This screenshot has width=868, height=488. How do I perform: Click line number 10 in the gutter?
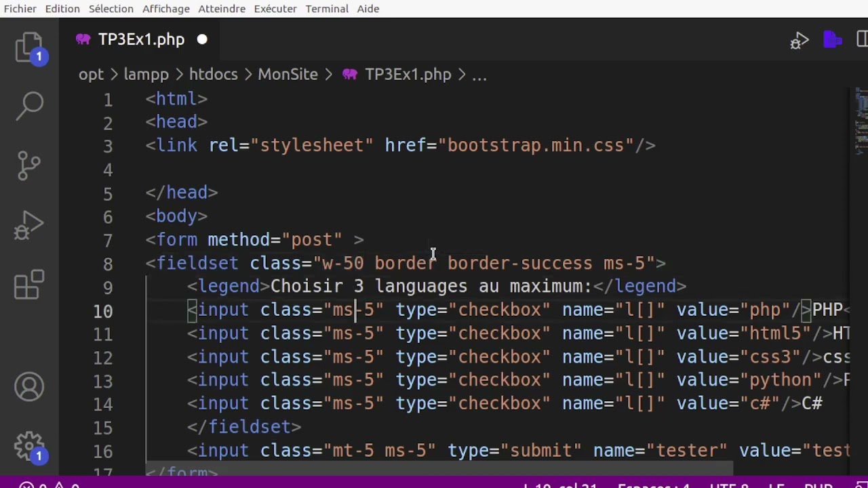click(103, 311)
